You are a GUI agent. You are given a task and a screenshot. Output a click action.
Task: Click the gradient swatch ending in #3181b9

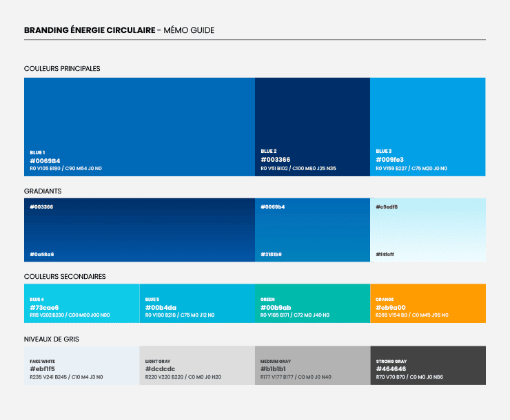pos(313,230)
